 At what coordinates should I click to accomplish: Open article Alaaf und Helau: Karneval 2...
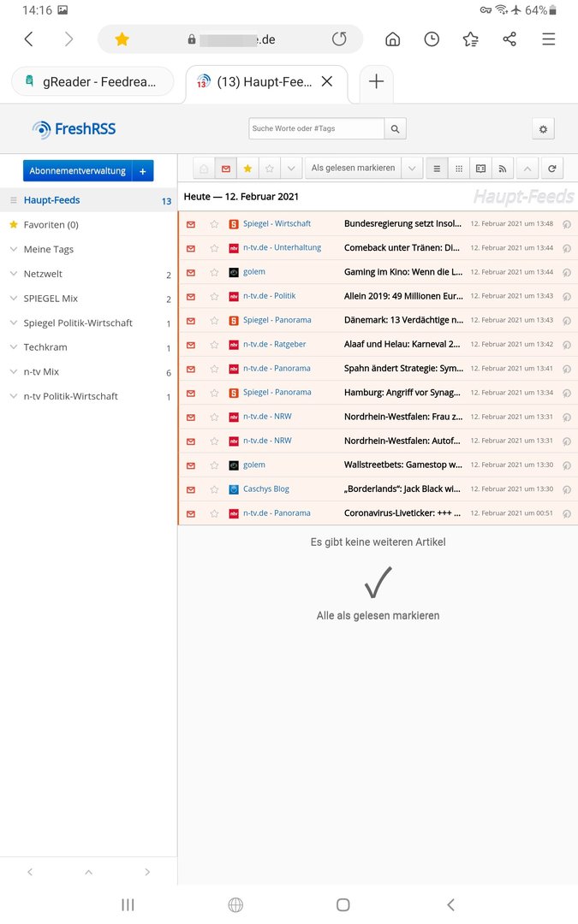402,344
